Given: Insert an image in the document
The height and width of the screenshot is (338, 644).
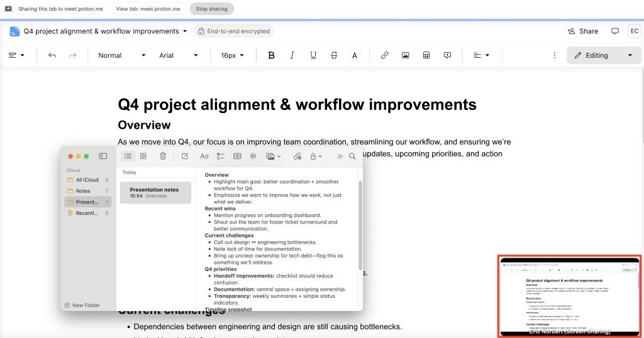Looking at the screenshot, I should pyautogui.click(x=406, y=55).
